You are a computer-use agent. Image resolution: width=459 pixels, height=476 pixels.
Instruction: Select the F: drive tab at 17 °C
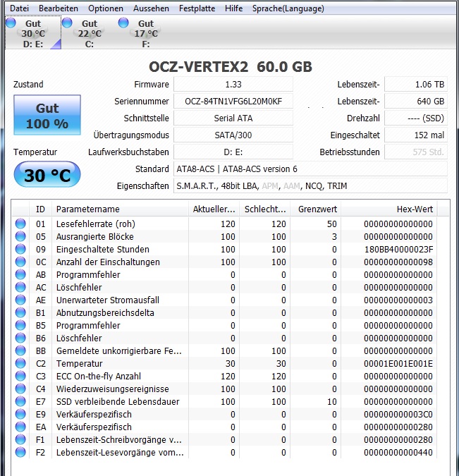[x=146, y=33]
